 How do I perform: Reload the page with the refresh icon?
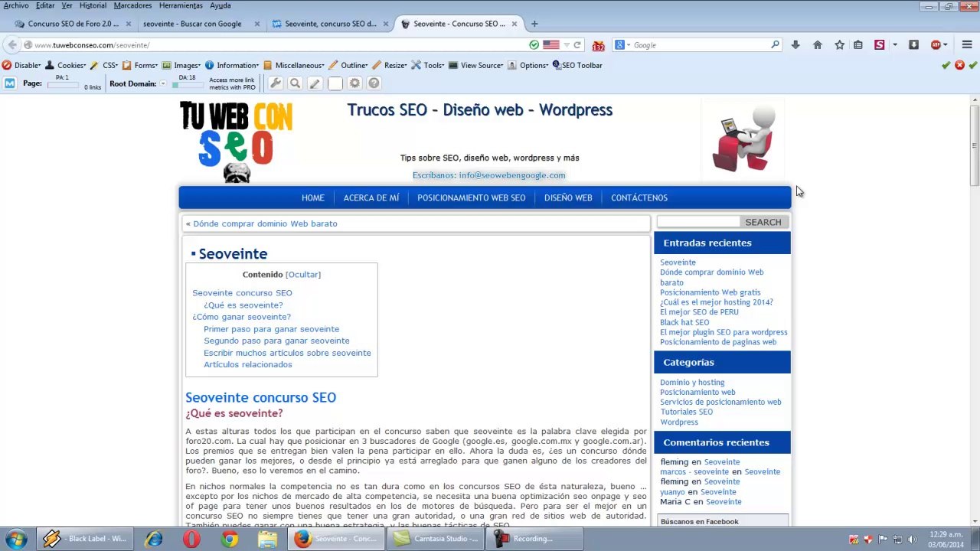[x=577, y=45]
